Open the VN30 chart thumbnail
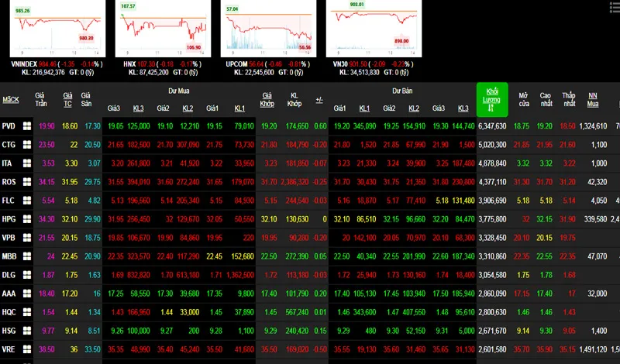Image resolution: width=620 pixels, height=364 pixels. click(x=374, y=29)
